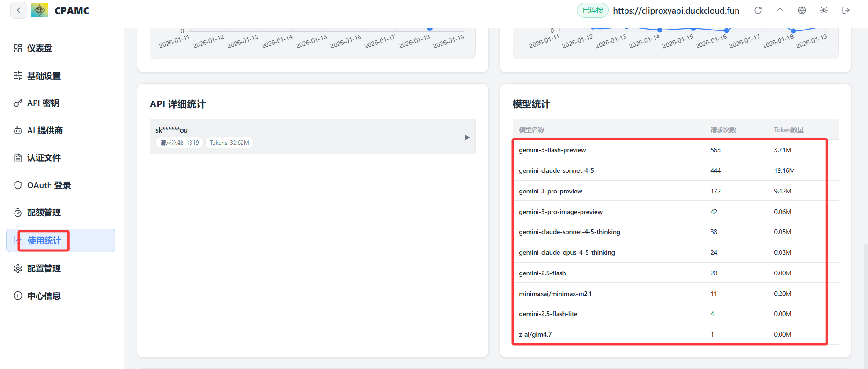Click the info icon beside 中心信息
The image size is (868, 369).
point(18,295)
